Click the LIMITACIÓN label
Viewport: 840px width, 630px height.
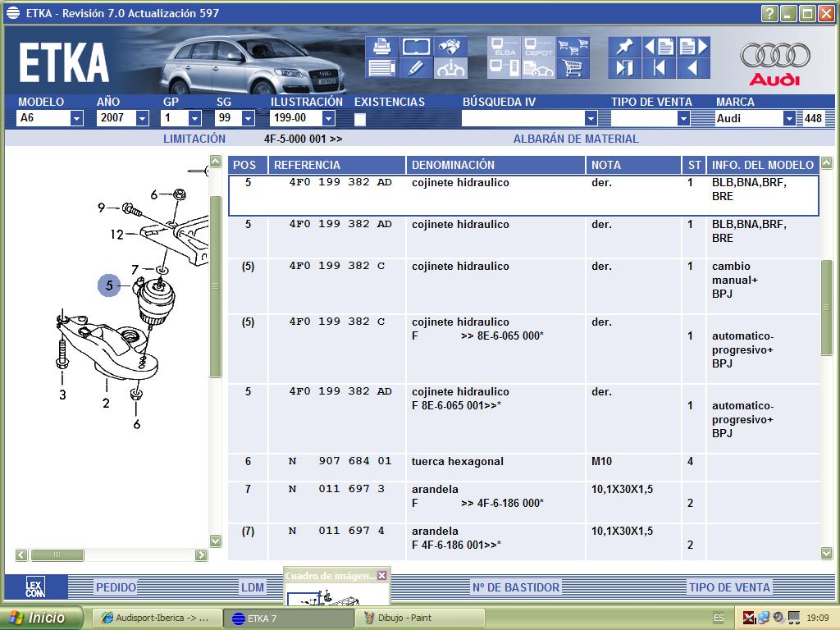pyautogui.click(x=194, y=139)
